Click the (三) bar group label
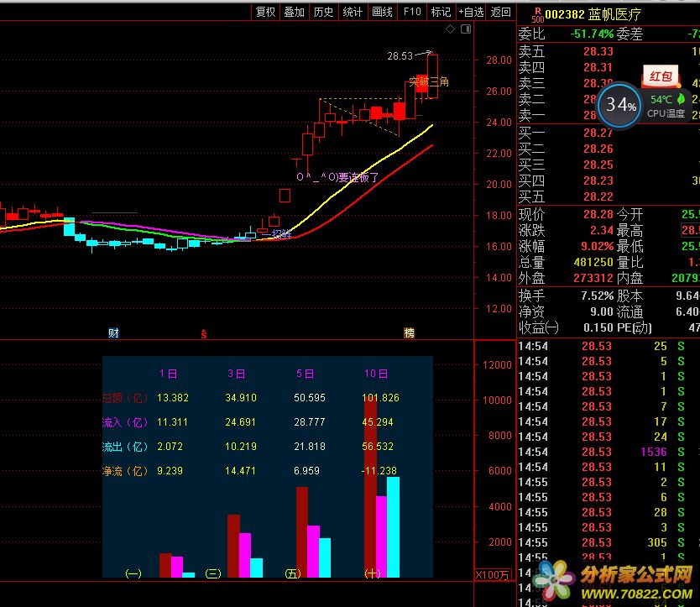Screen dimensions: 700x607 pos(213,573)
